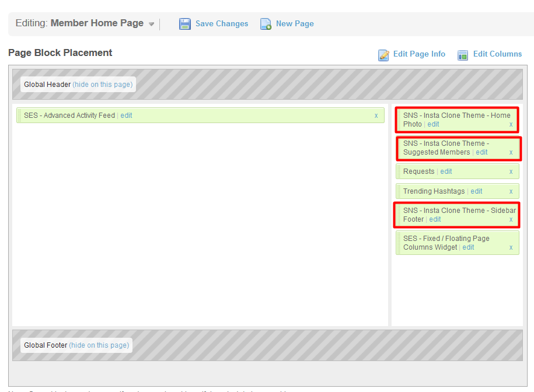Open edit for the Requests block
The height and width of the screenshot is (392, 534).
(446, 171)
